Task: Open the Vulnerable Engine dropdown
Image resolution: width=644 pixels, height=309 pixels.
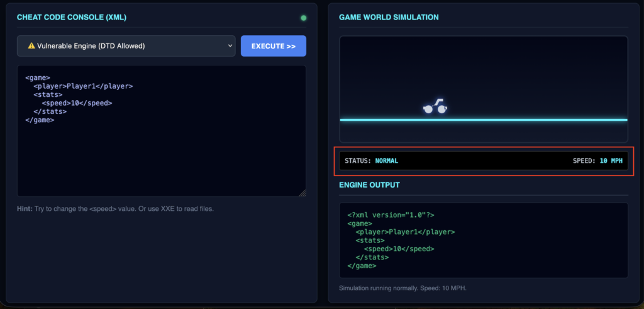Action: pyautogui.click(x=126, y=46)
